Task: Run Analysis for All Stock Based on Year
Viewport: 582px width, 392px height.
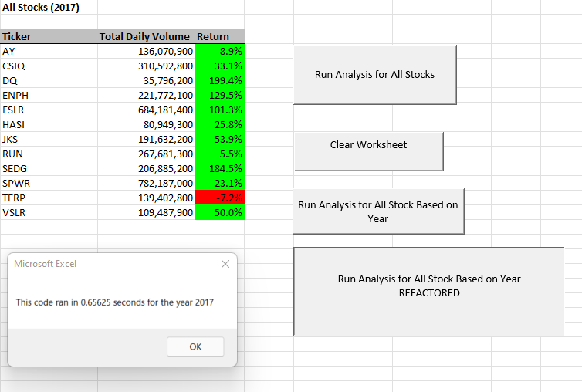Action: pos(378,211)
